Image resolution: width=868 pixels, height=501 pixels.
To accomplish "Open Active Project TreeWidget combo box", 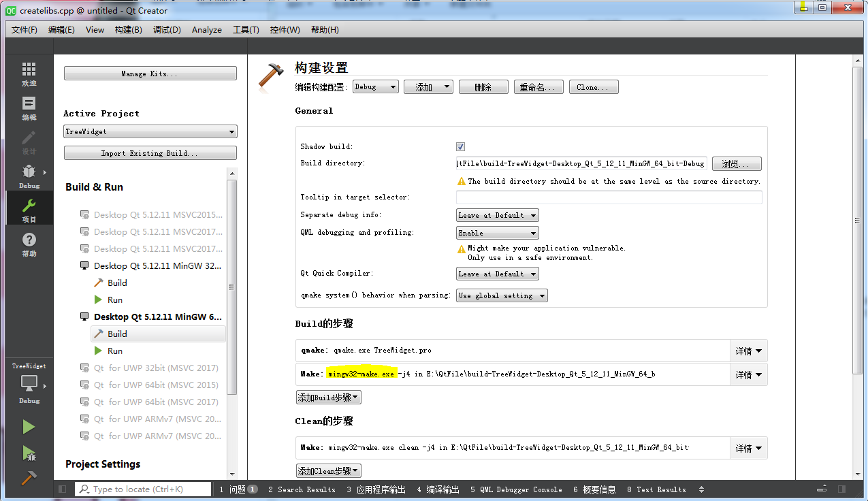I will coord(150,131).
